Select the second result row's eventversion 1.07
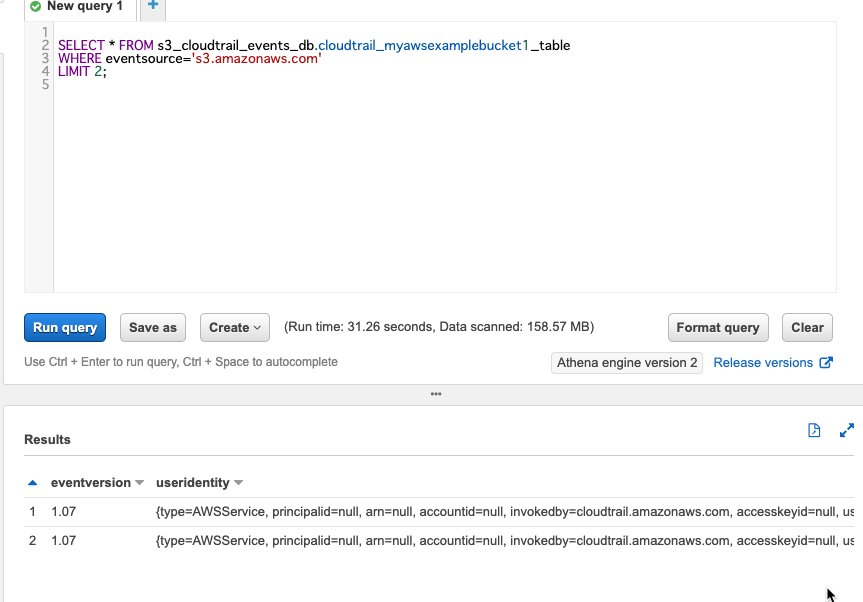This screenshot has height=602, width=863. coord(63,541)
